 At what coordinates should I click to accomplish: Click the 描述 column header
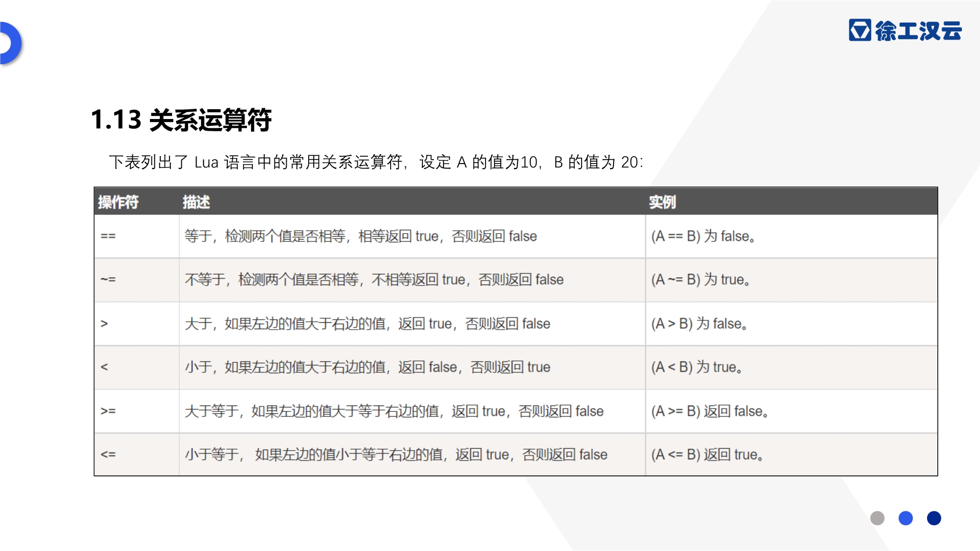click(x=196, y=202)
